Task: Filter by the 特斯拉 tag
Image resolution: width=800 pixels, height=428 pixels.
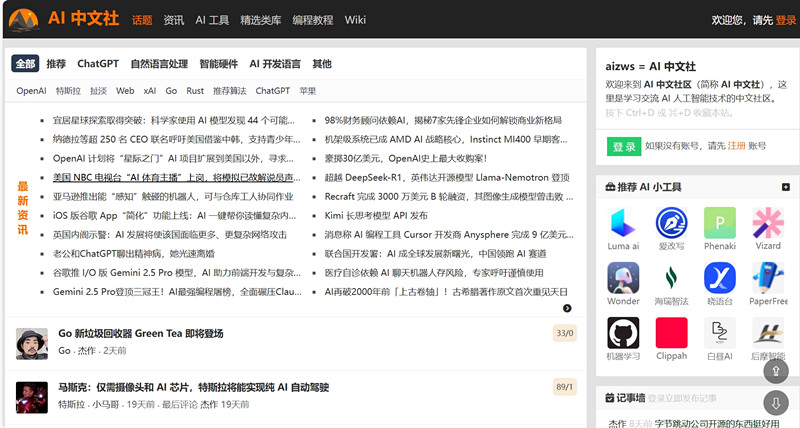Action: (x=68, y=91)
